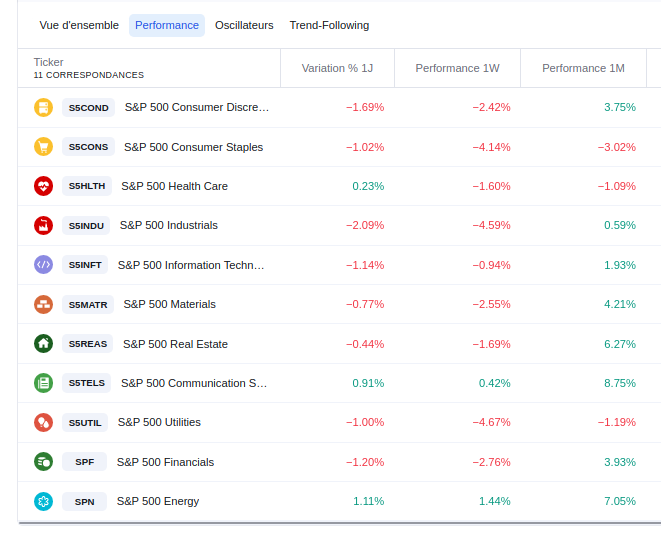Click the Financials sector icon
Screen dimensions: 661x546
click(x=43, y=462)
